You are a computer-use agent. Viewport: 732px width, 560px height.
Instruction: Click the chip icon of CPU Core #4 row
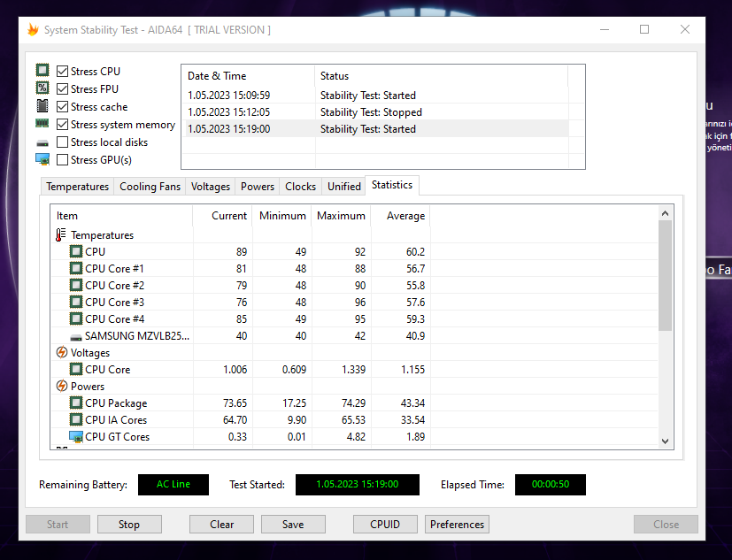pyautogui.click(x=75, y=318)
